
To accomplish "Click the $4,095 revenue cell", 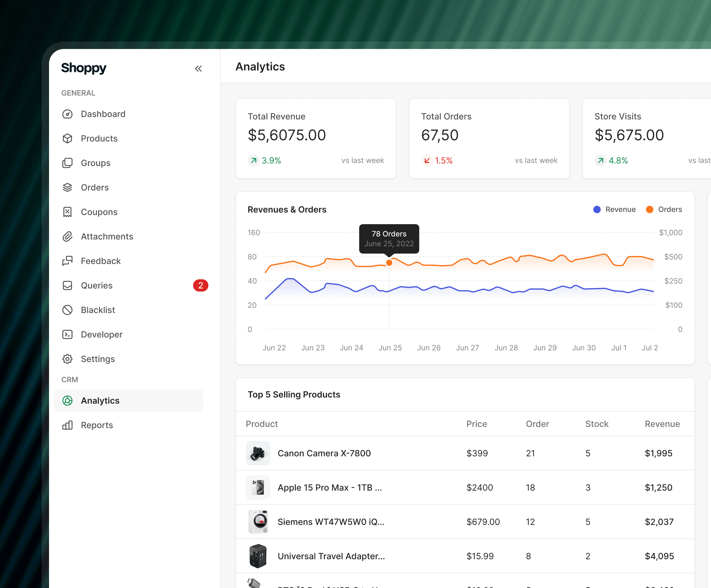I will coord(659,556).
